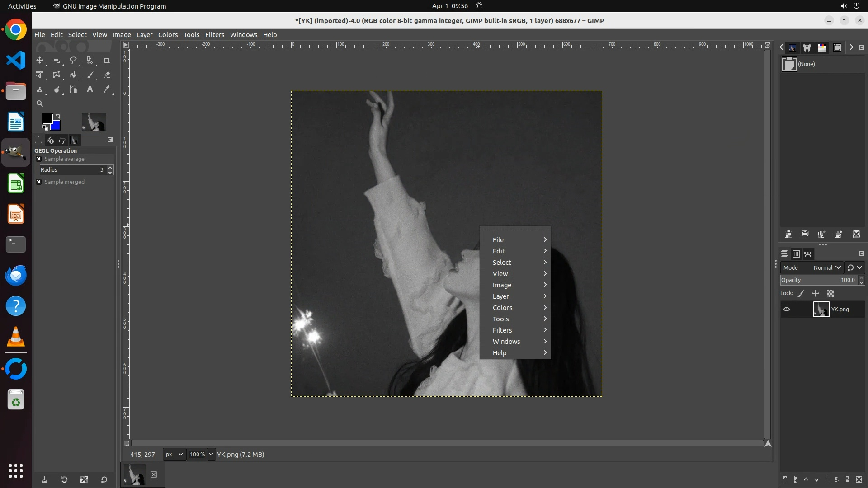Open Visual Studio Code from the dock
The width and height of the screenshot is (868, 488).
[x=16, y=60]
